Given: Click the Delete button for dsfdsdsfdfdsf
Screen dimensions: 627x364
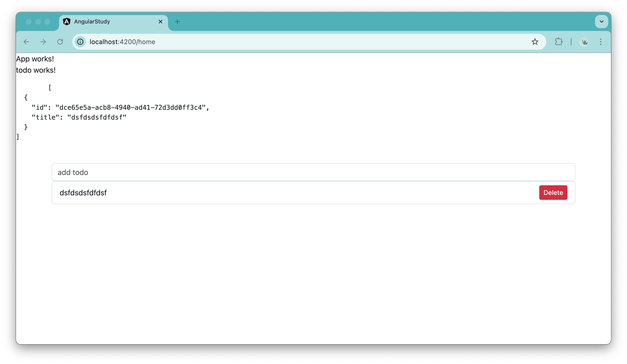Looking at the screenshot, I should coord(553,193).
